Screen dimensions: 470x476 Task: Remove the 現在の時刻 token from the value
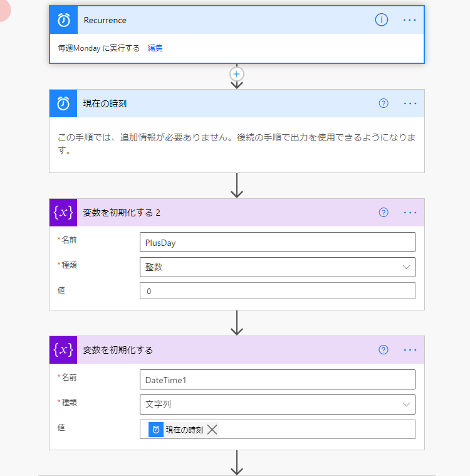pos(212,430)
